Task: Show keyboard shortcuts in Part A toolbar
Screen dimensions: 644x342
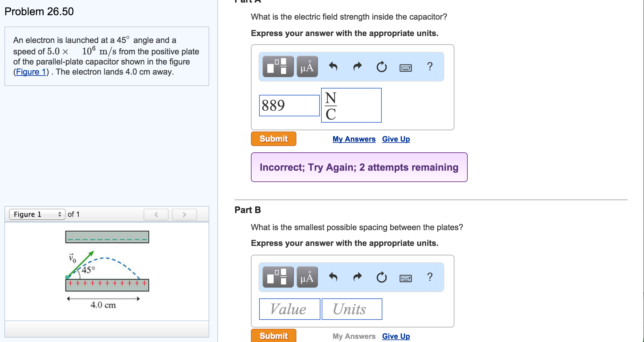Action: (406, 68)
